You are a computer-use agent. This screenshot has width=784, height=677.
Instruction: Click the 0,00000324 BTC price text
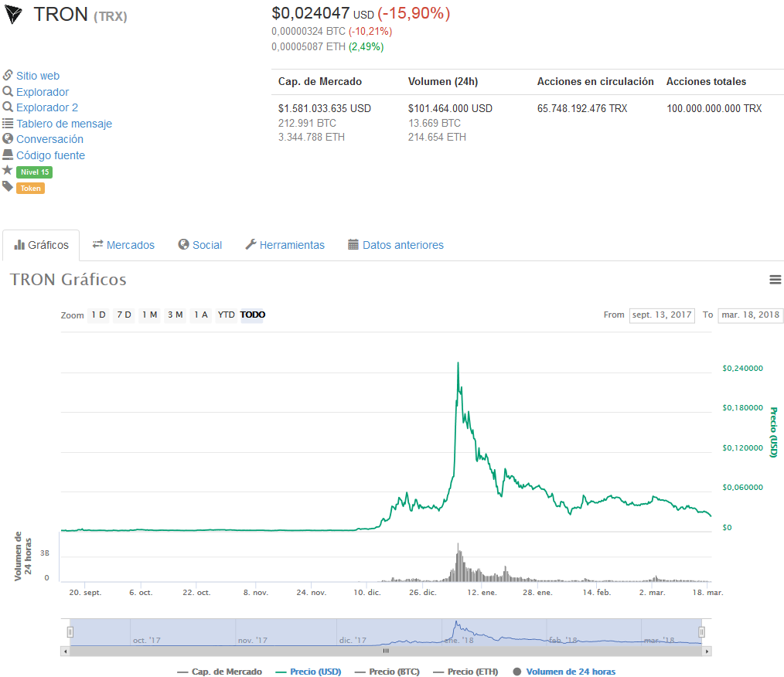308,32
